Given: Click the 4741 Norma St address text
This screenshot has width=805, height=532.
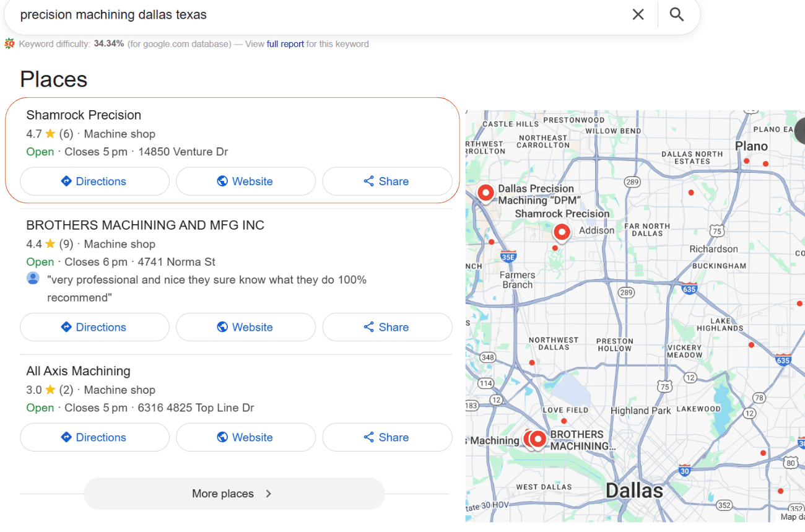Looking at the screenshot, I should click(x=176, y=262).
